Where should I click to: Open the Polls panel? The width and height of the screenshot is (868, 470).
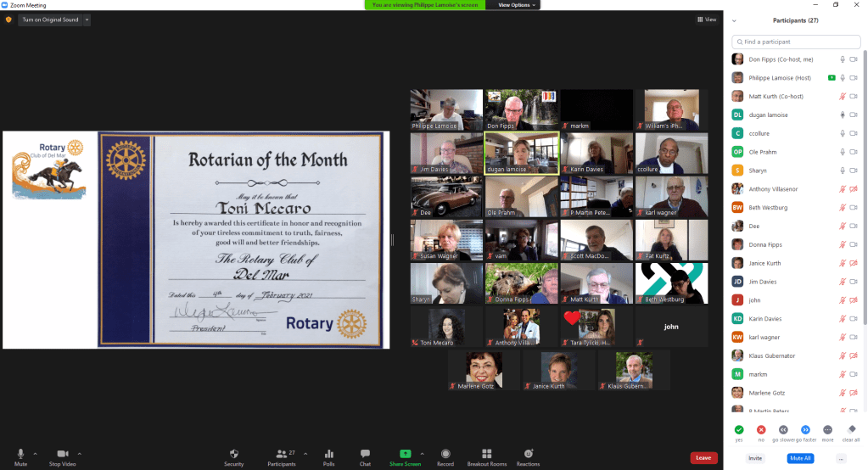[328, 454]
